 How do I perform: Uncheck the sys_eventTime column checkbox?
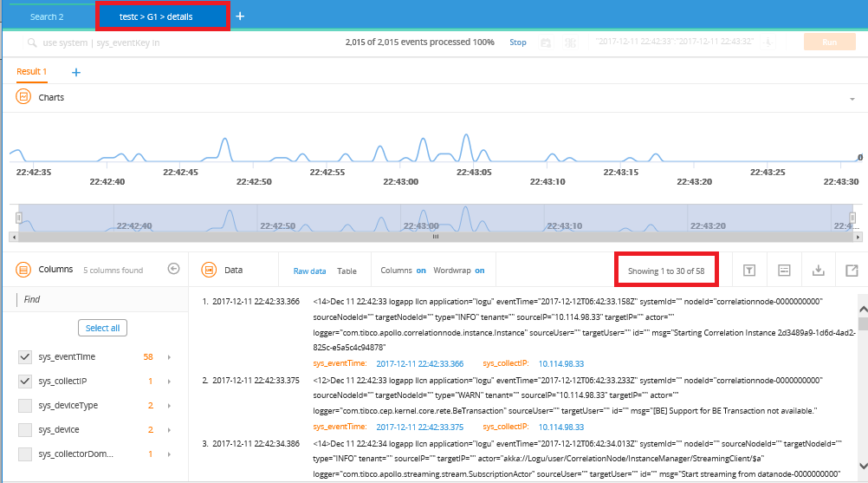point(25,356)
